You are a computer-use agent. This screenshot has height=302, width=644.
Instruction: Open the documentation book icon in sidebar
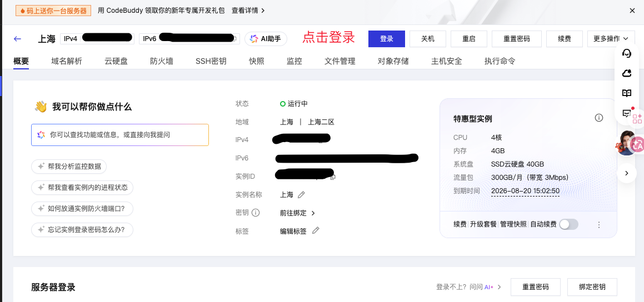point(627,93)
